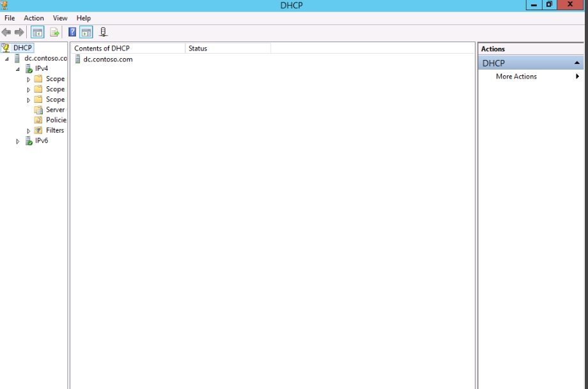Open the View menu
This screenshot has width=588, height=389.
(60, 18)
